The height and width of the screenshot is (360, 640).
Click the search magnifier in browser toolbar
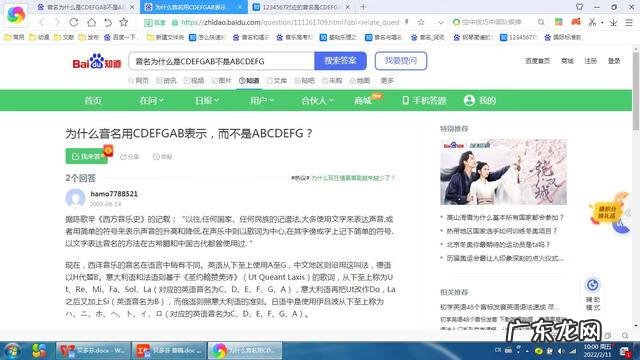pos(541,22)
